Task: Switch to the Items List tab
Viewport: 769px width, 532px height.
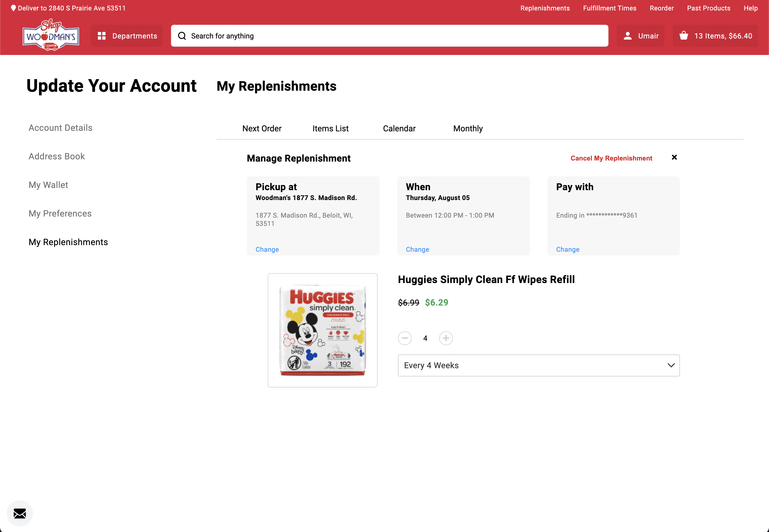Action: [x=330, y=128]
